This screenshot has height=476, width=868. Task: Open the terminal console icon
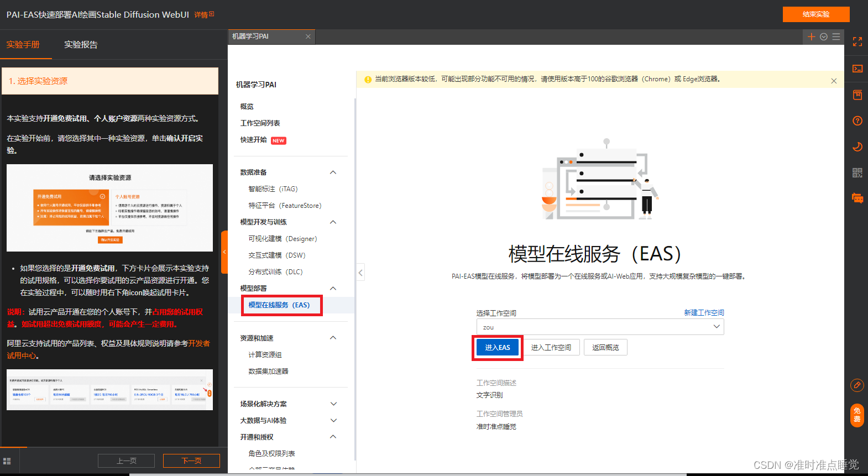(857, 69)
